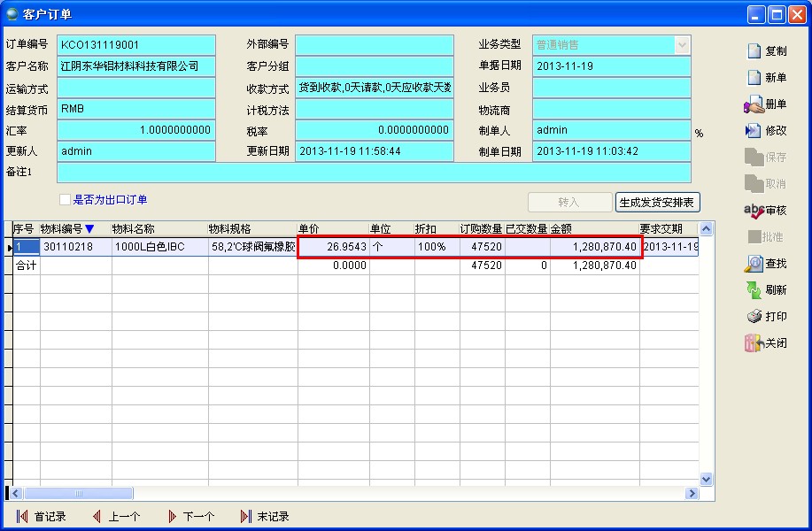Image resolution: width=812 pixels, height=531 pixels.
Task: Create a new order with 新单 icon
Action: 767,77
